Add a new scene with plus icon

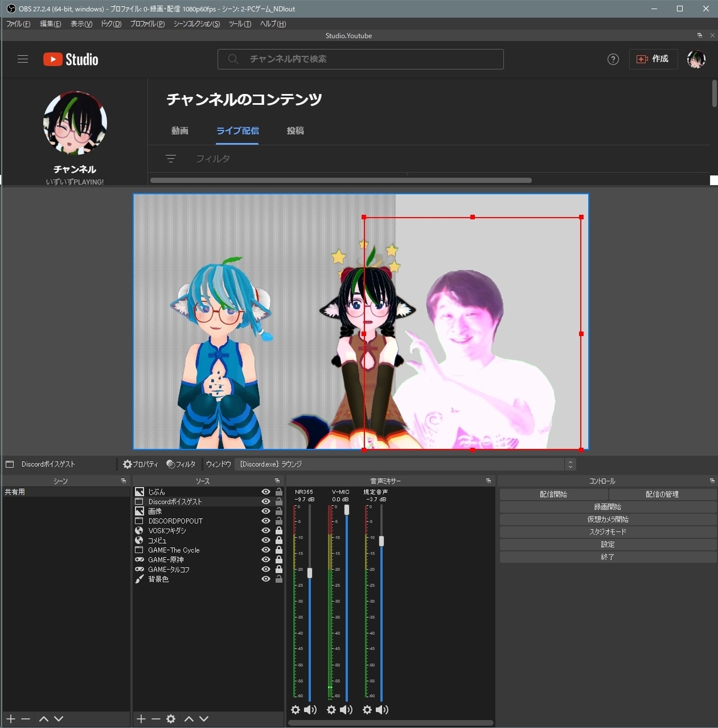pos(11,719)
